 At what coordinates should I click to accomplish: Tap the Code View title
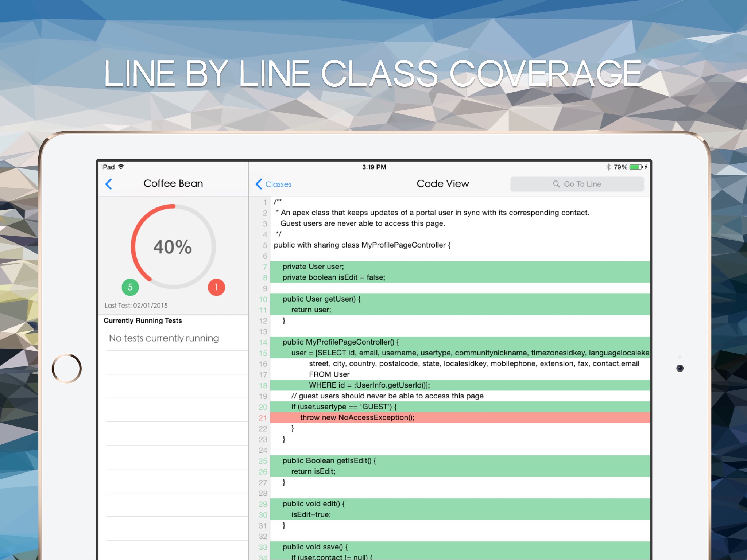(442, 184)
